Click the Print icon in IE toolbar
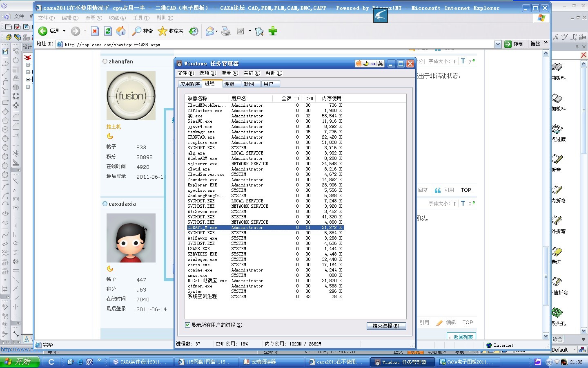This screenshot has height=368, width=588. pyautogui.click(x=226, y=31)
